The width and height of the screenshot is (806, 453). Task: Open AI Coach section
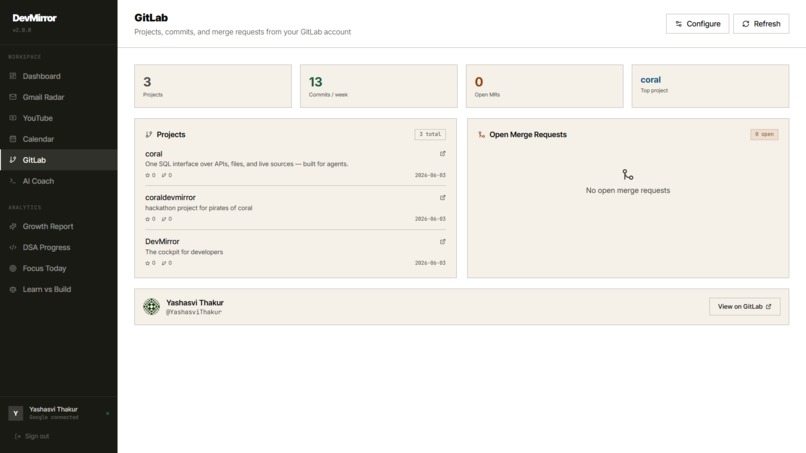coord(58,181)
